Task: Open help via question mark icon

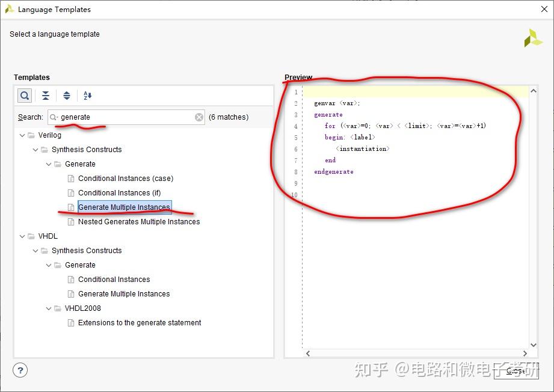Action: (20, 370)
